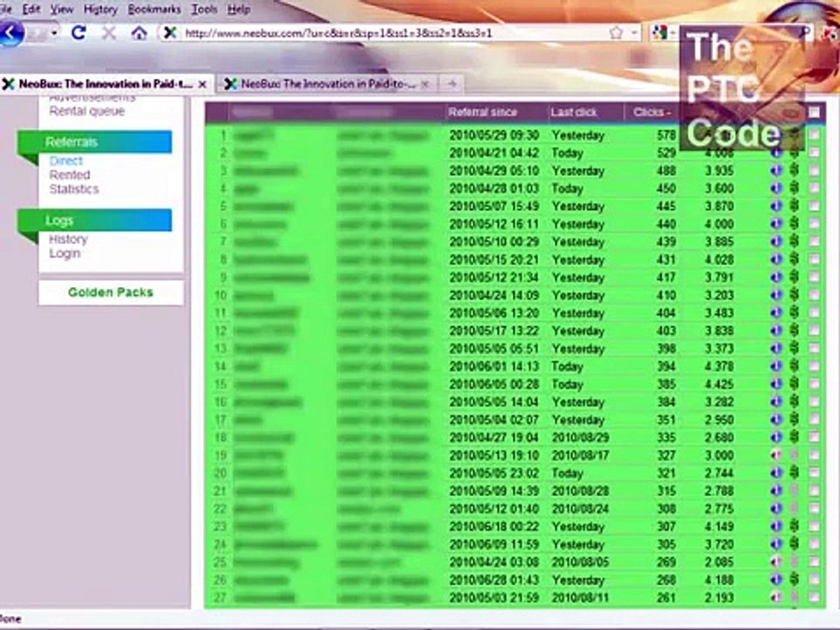The width and height of the screenshot is (840, 630).
Task: Click blue round icon in row 10
Action: pos(776,295)
